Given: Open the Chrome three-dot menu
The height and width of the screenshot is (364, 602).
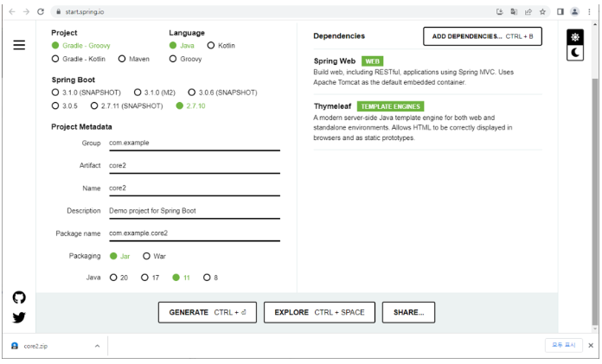Looking at the screenshot, I should click(x=589, y=12).
